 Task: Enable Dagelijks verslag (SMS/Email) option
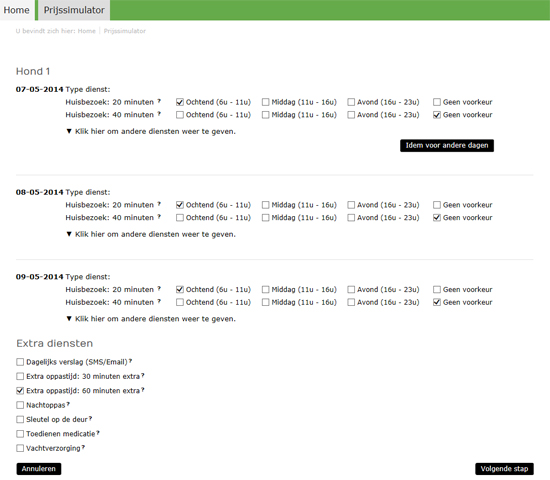click(x=20, y=362)
